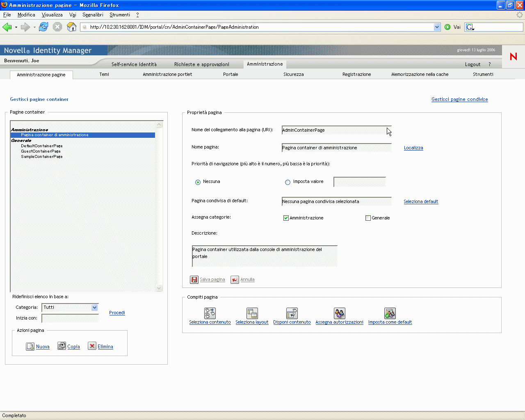Screen dimensions: 525x420
Task: Open the Segnalibri menu
Action: (93, 15)
